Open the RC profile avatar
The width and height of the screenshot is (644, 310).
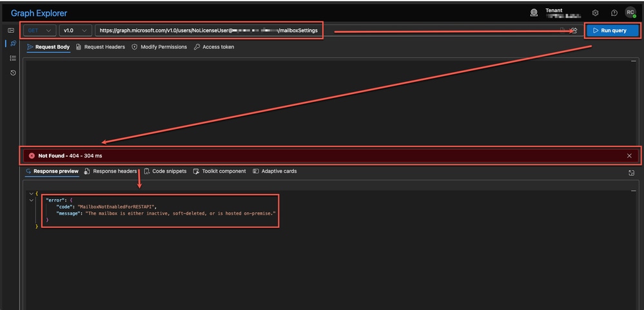[630, 12]
